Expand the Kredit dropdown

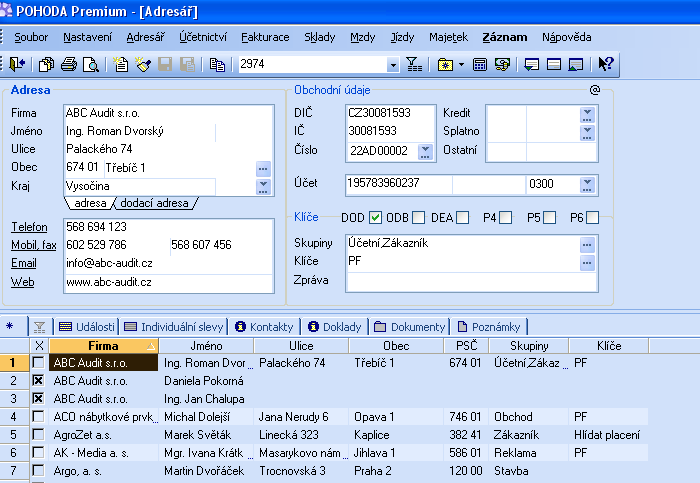pyautogui.click(x=587, y=115)
